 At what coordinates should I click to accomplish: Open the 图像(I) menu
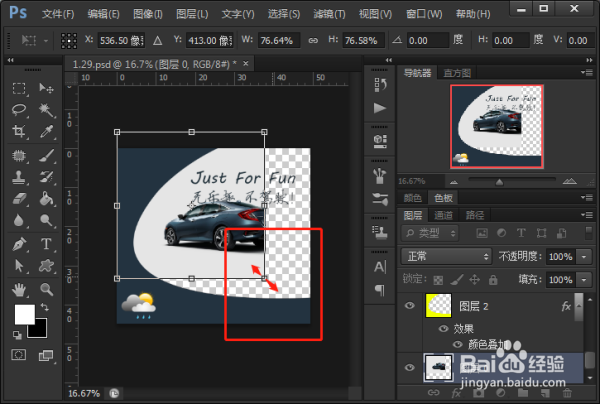pos(148,14)
